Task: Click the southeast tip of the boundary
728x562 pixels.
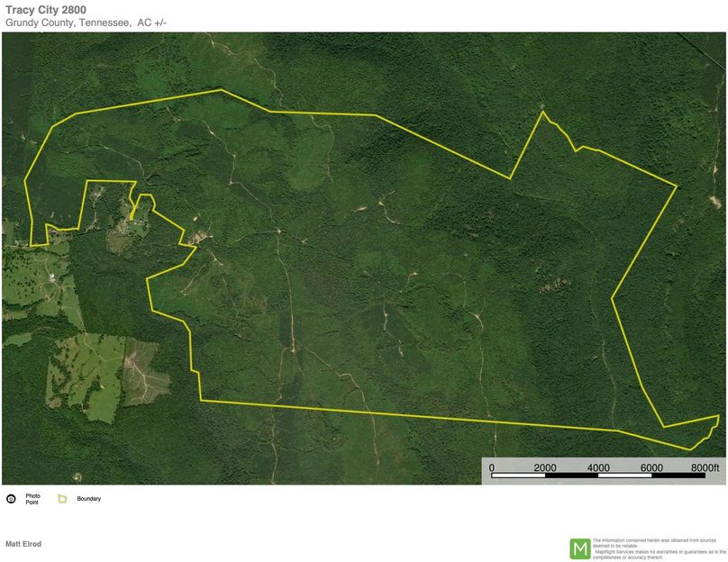Action: (691, 449)
